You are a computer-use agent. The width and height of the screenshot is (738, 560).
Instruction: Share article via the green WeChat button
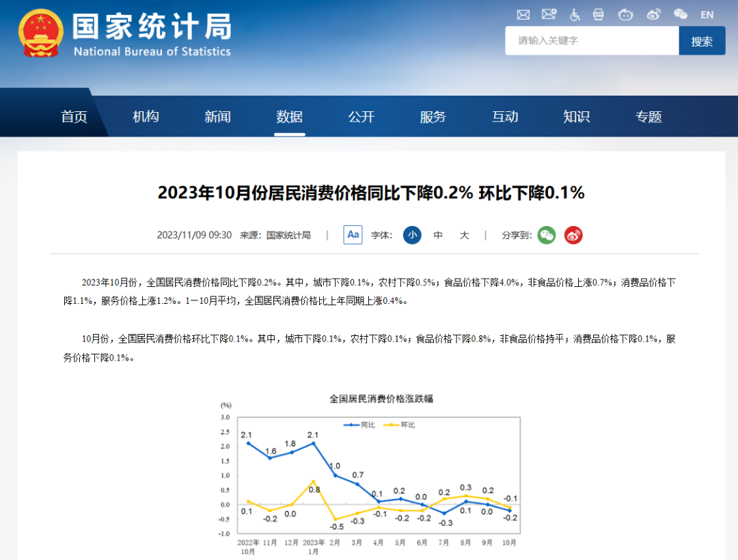[546, 235]
